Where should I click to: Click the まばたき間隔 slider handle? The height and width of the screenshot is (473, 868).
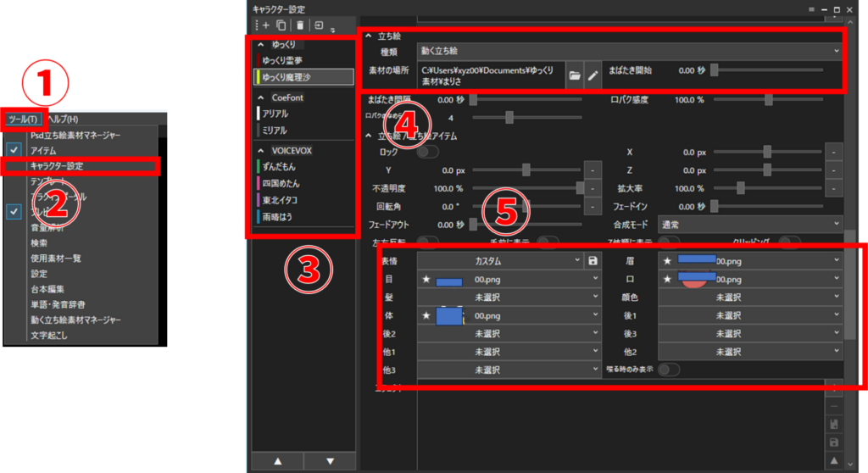pos(473,100)
